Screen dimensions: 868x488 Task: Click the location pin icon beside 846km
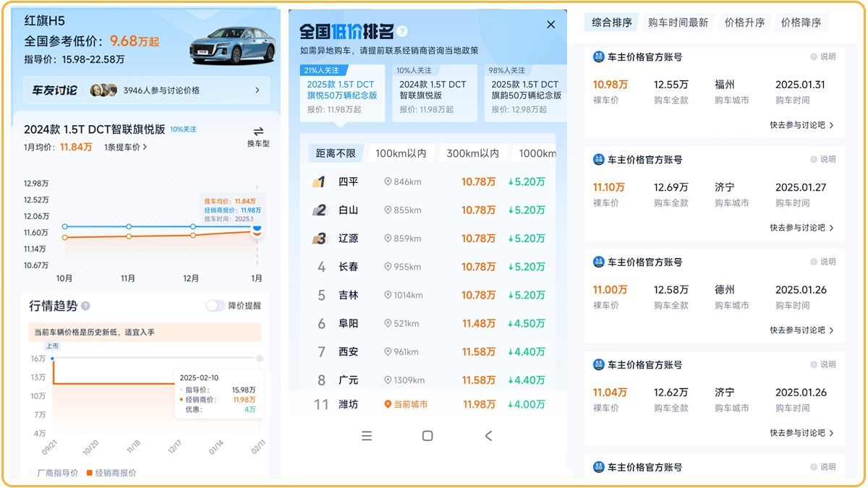click(x=388, y=181)
